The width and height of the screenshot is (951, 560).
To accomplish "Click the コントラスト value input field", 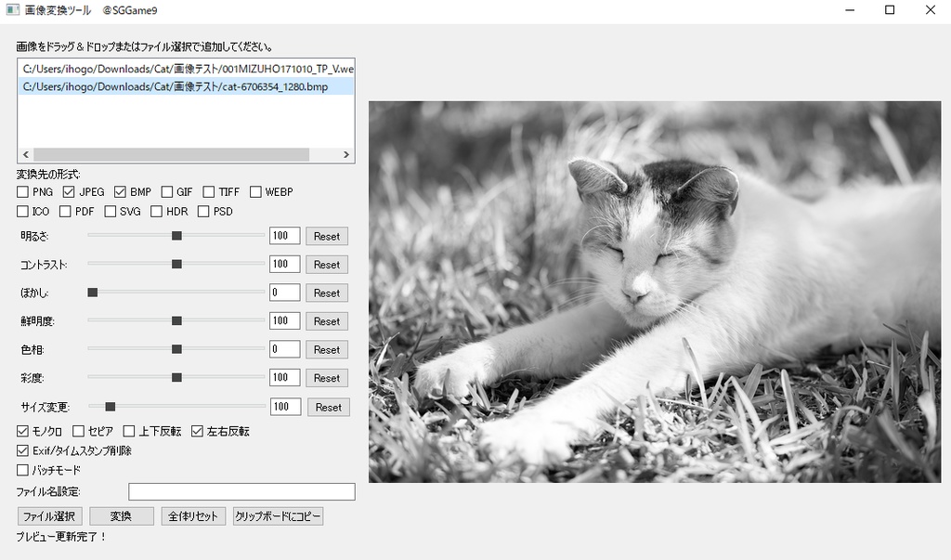I will pyautogui.click(x=285, y=264).
